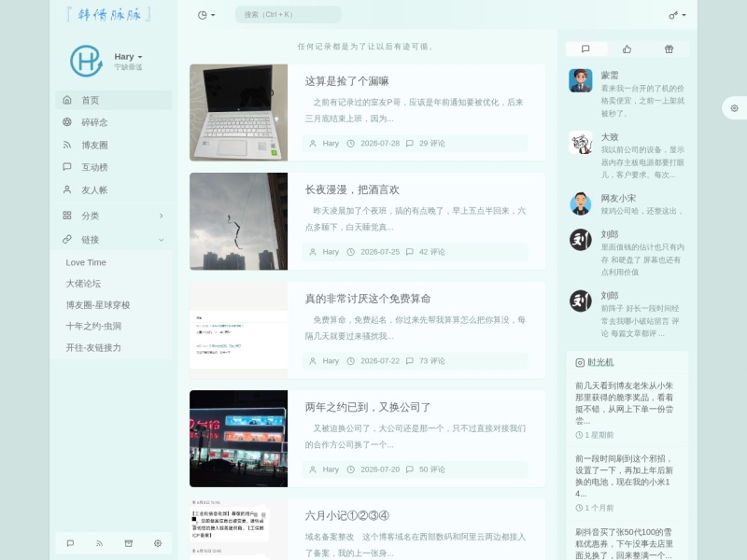Viewport: 747px width, 560px height.
Task: Click the date 2026-07-22
Action: click(x=380, y=361)
